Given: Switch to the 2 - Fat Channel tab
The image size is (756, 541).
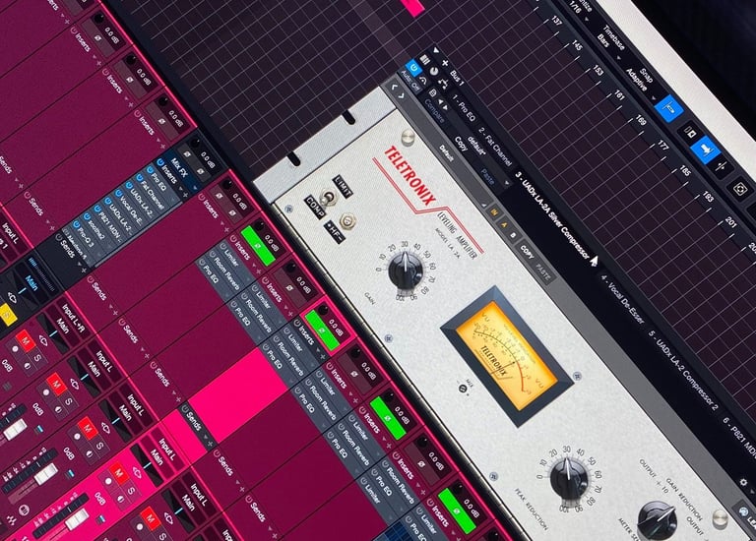Looking at the screenshot, I should (495, 147).
